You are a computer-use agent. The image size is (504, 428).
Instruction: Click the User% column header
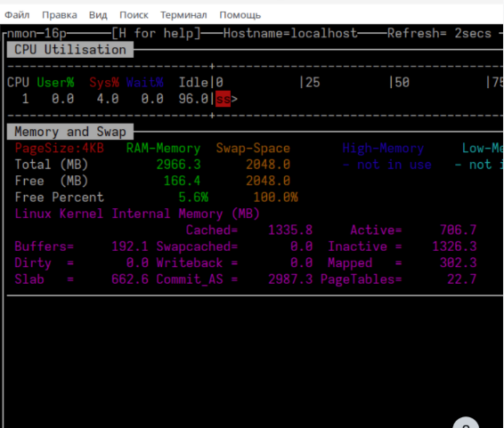(55, 83)
